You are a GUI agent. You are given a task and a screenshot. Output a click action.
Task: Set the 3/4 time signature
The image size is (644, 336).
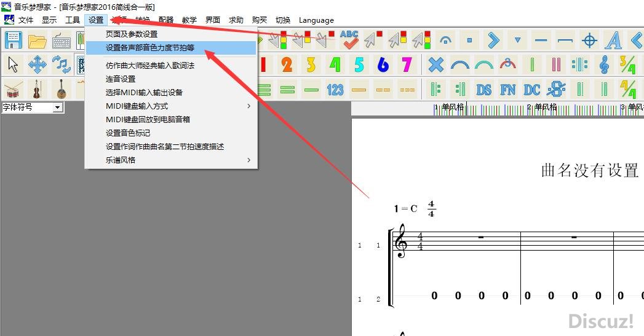pos(628,65)
